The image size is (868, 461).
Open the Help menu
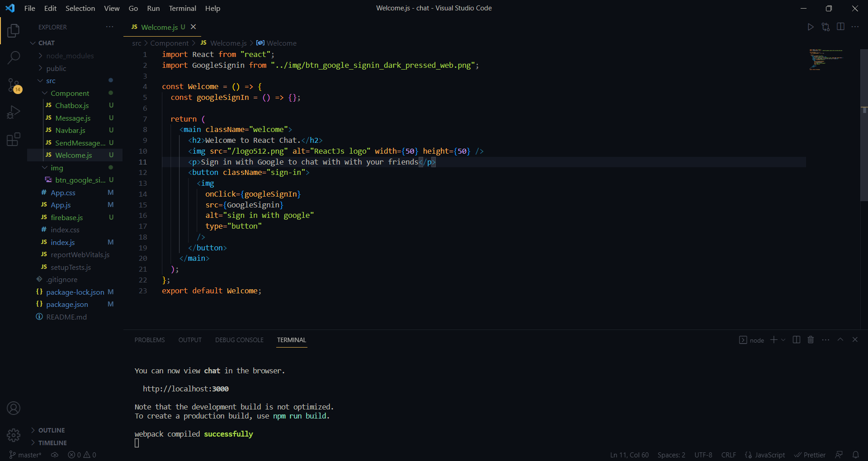tap(212, 8)
